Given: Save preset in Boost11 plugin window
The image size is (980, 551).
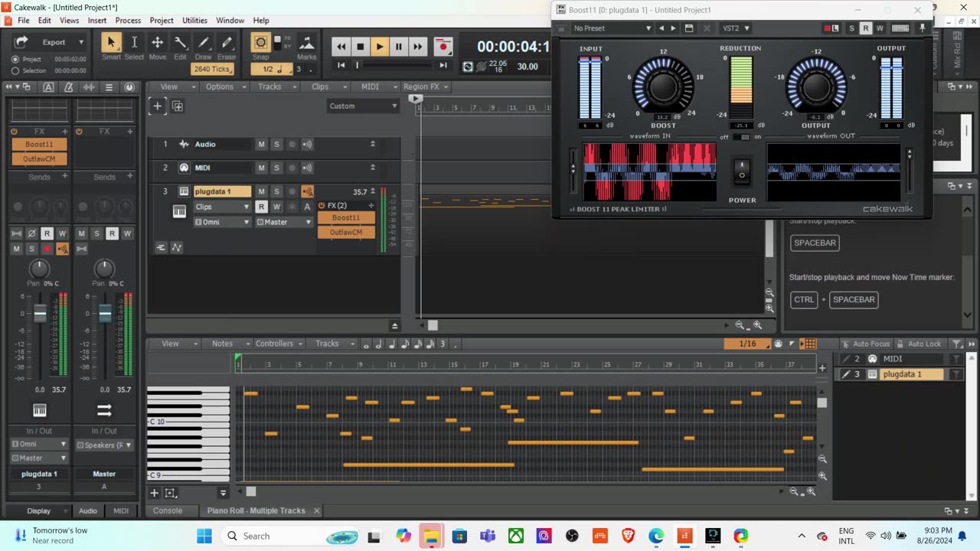Looking at the screenshot, I should click(x=689, y=28).
